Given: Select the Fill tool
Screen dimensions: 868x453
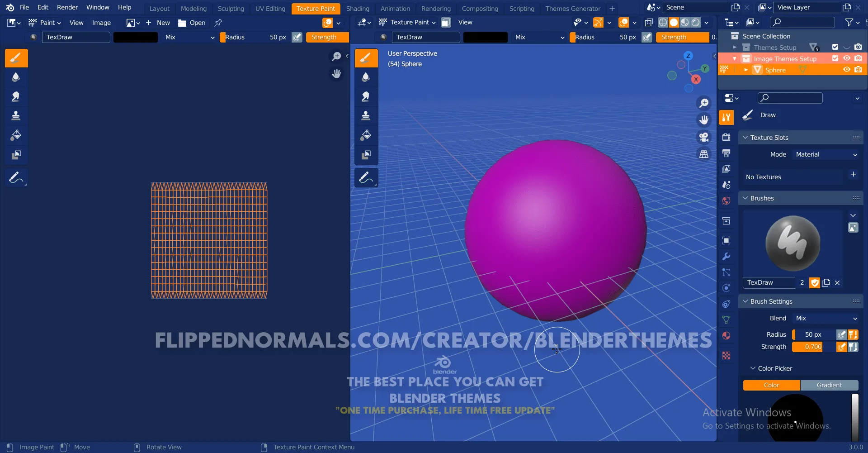Looking at the screenshot, I should 16,135.
